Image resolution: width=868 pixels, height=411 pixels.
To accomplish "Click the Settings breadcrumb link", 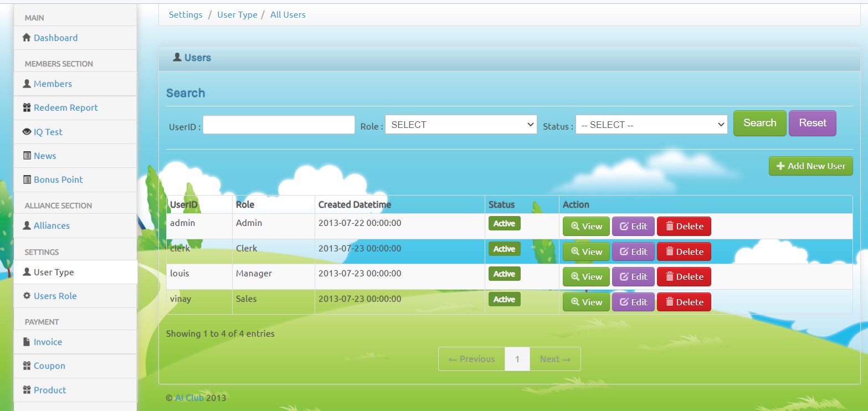I will (186, 15).
